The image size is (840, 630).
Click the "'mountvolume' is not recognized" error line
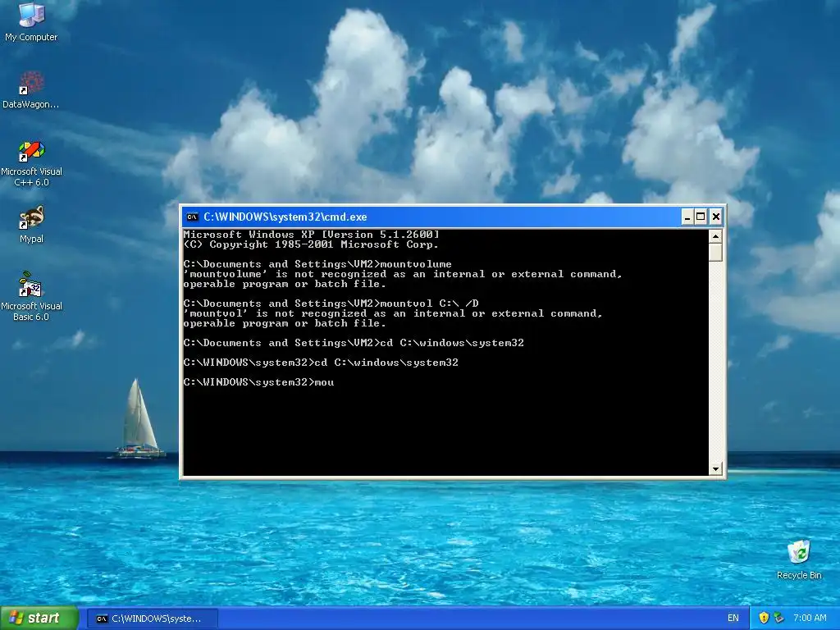(402, 274)
